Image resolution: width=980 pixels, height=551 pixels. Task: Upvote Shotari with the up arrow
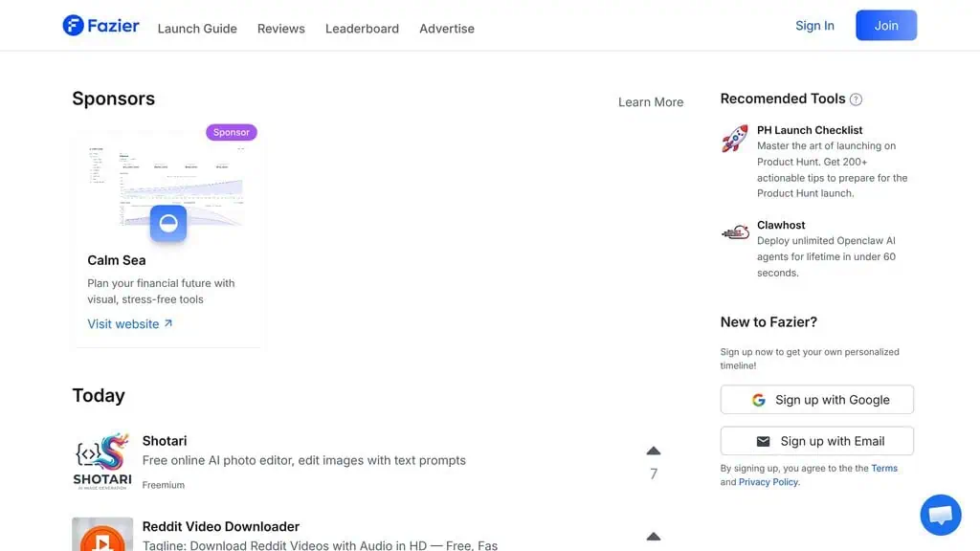point(653,451)
